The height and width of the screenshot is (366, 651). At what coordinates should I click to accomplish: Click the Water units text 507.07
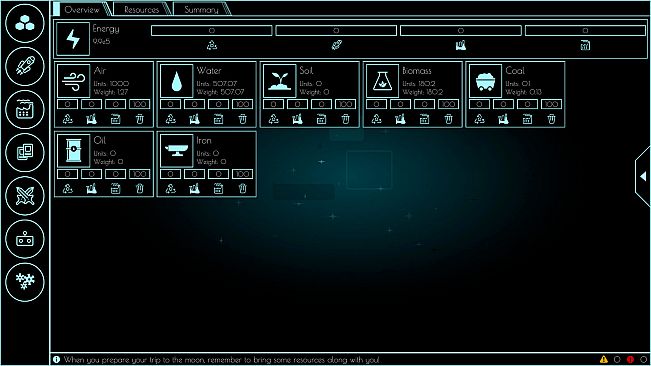(225, 84)
